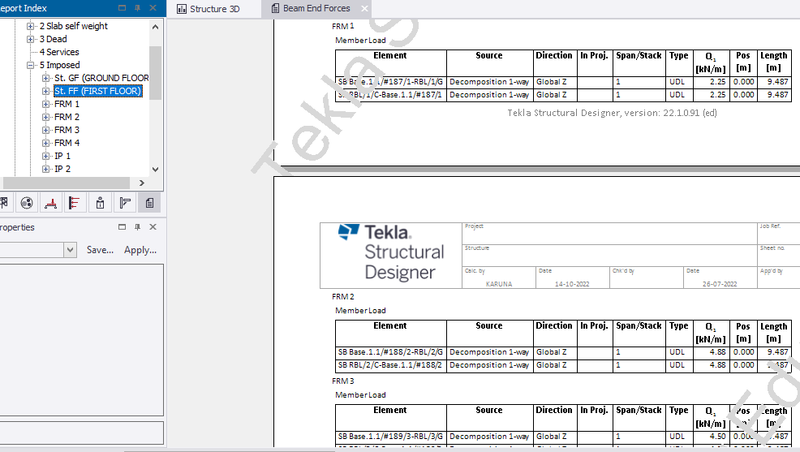Click cell 'SB Base.1.1/#189/3-RBL/3/G'

coord(391,437)
